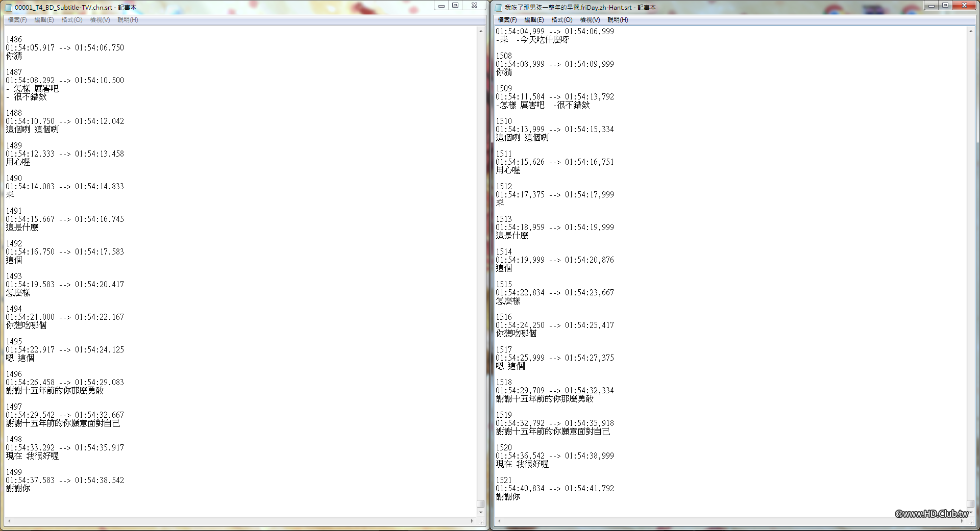980x531 pixels.
Task: Click 這個咧 這個咧 in the friDay.zh-Hant window
Action: (x=522, y=137)
